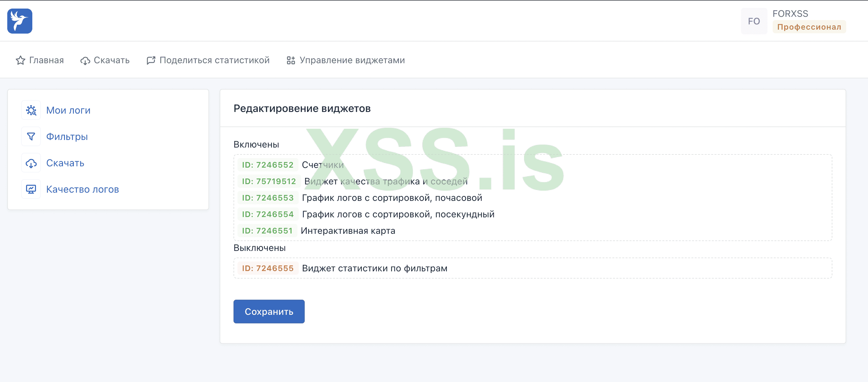The height and width of the screenshot is (382, 868).
Task: Click the widgets grid icon in the nav
Action: coord(291,60)
